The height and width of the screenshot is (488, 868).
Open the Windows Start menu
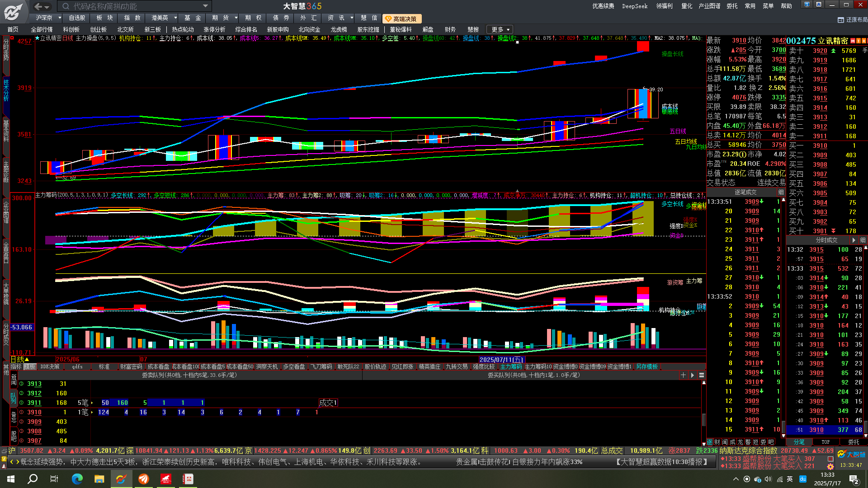11,479
